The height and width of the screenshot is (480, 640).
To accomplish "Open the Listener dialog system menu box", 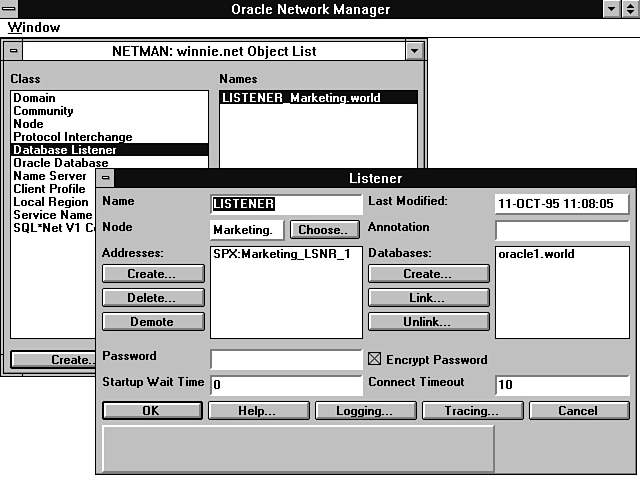I will click(x=107, y=178).
